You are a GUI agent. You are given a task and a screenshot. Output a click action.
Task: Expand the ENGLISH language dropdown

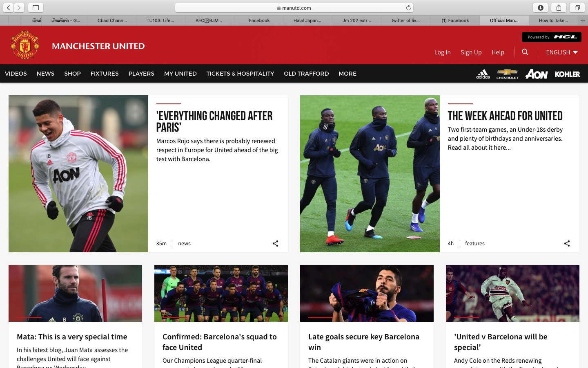[x=562, y=52]
